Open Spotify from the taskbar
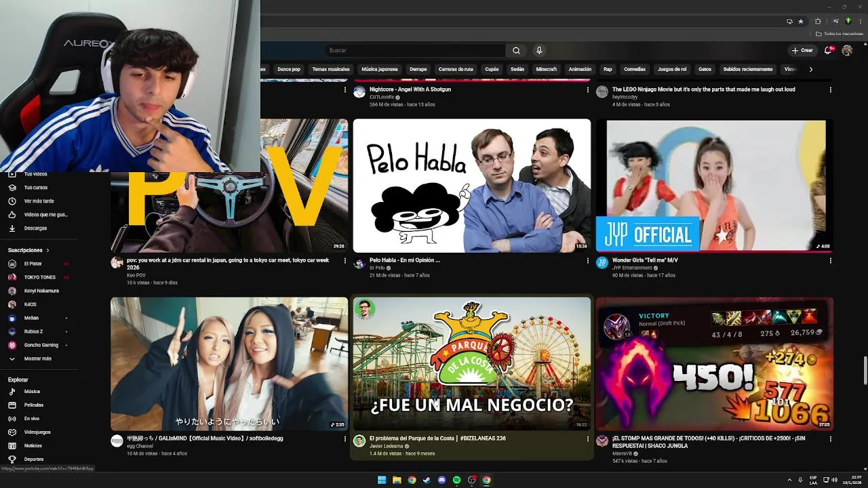The height and width of the screenshot is (488, 868). [x=456, y=480]
